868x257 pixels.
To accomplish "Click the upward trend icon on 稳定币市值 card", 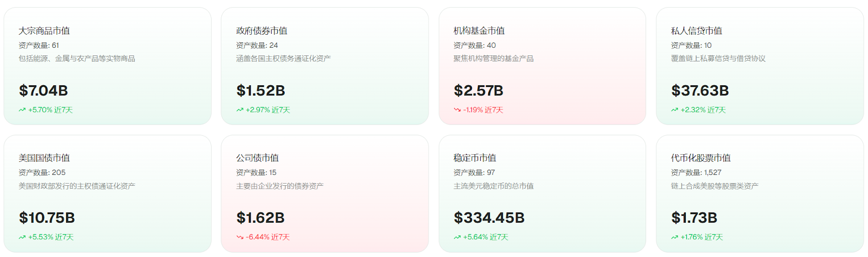I will (457, 237).
